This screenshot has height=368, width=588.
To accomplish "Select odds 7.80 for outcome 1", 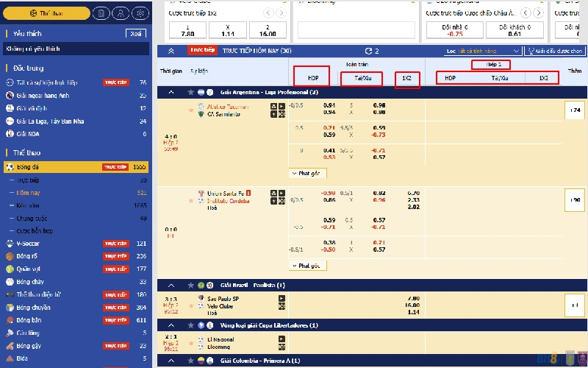I will pyautogui.click(x=187, y=29).
